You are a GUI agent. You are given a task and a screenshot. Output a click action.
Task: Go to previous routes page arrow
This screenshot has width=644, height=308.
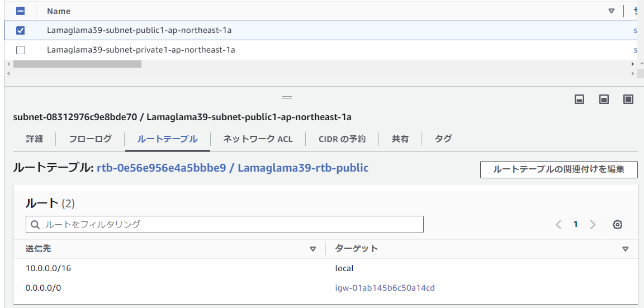[x=558, y=225]
